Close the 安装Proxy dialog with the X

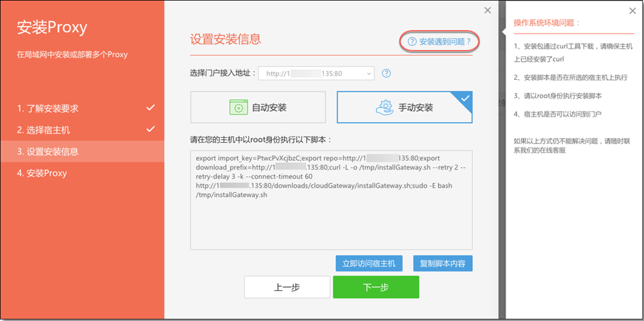[x=488, y=11]
